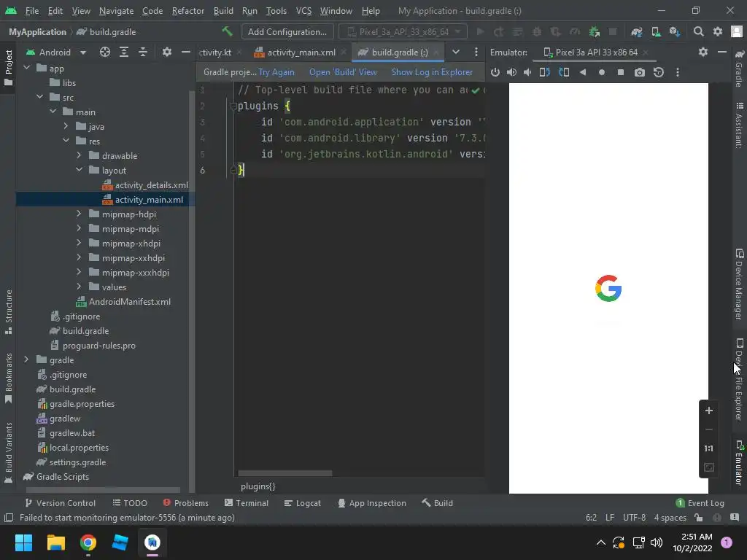Click the plugins{} breadcrumb
The width and height of the screenshot is (747, 560).
coord(258,486)
